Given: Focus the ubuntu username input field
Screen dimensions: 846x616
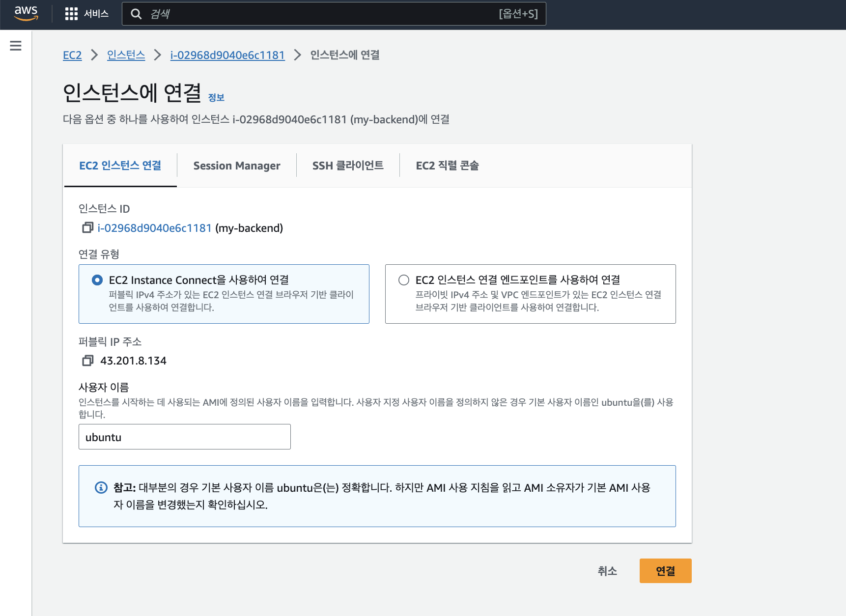Looking at the screenshot, I should 185,437.
